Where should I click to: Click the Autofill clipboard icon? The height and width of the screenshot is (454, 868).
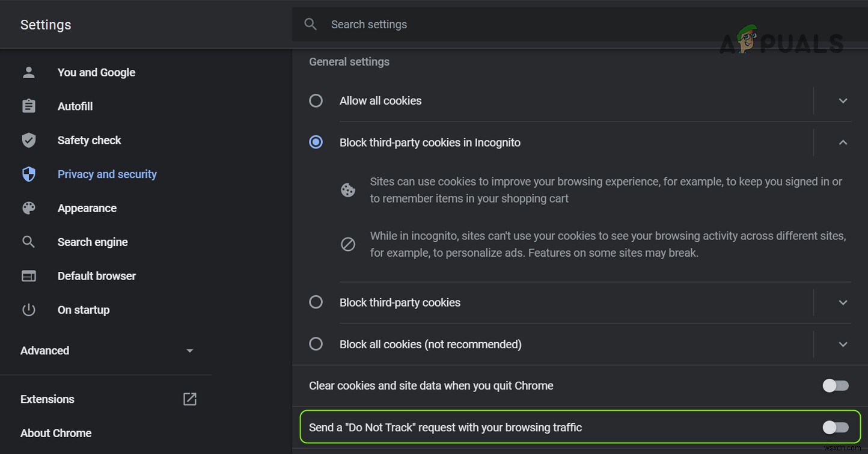pyautogui.click(x=28, y=106)
